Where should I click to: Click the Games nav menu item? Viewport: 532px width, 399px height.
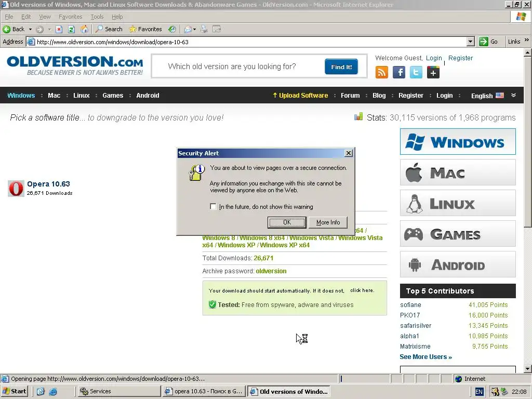(113, 96)
